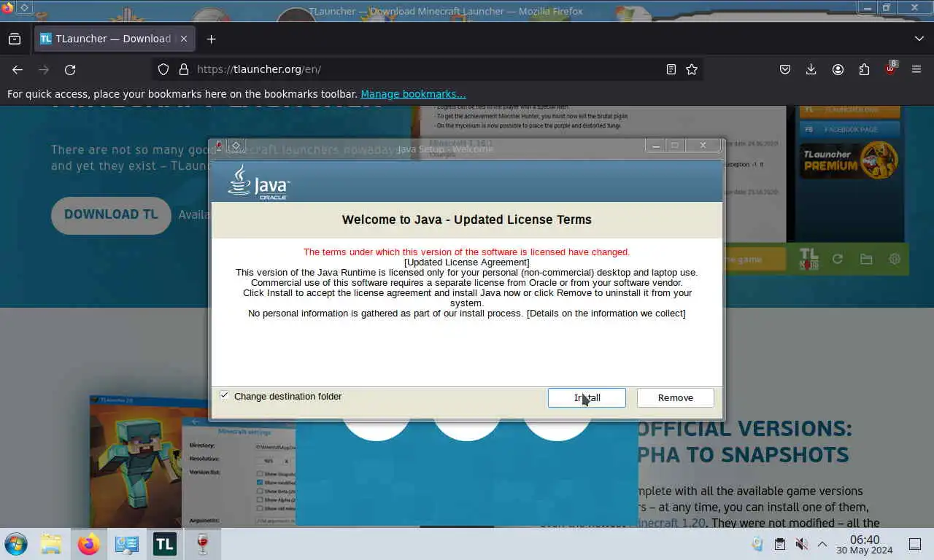Click the refresh icon in launcher preview

838,259
